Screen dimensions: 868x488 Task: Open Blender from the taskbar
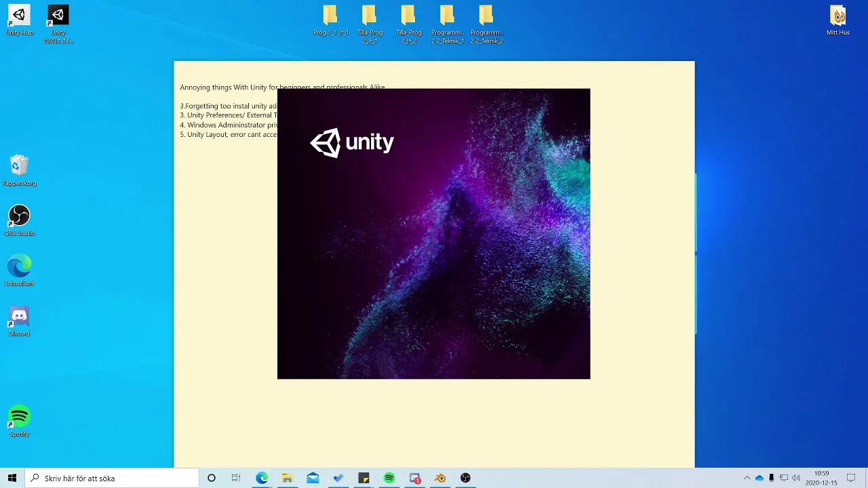click(440, 478)
